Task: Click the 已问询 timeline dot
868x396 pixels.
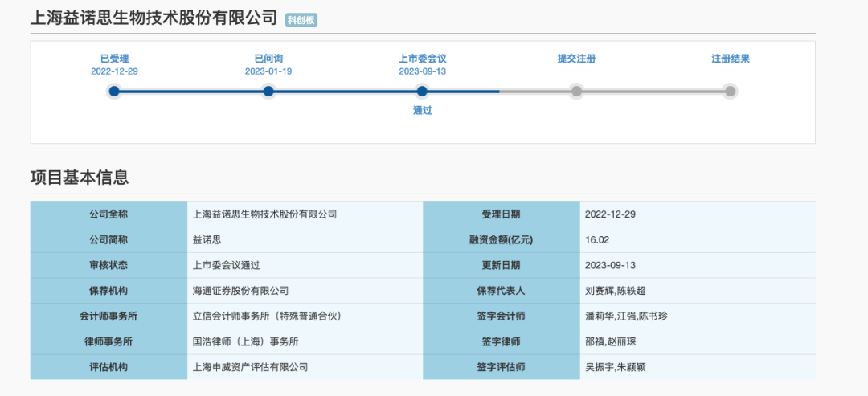Action: point(268,92)
